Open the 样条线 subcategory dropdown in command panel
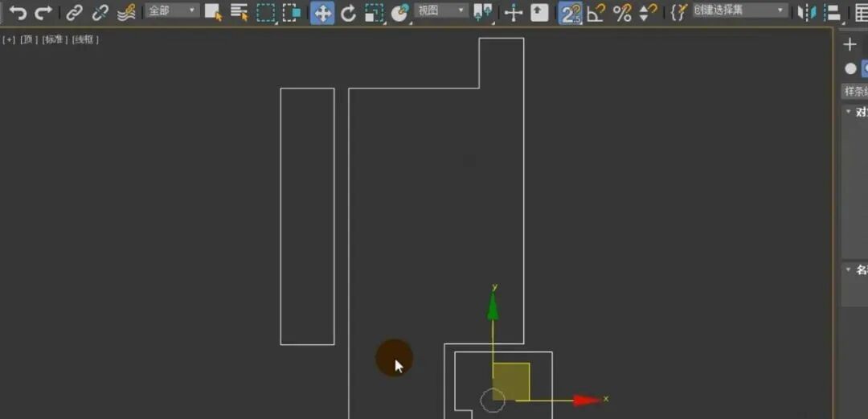Screen dimensions: 868x419 (854, 91)
